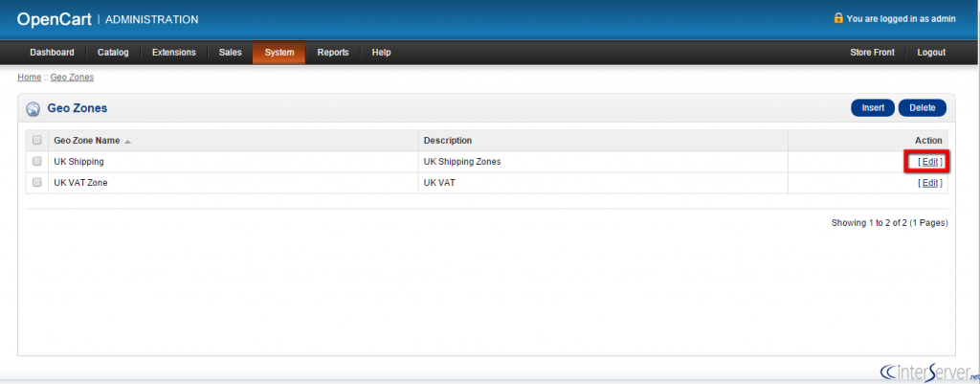The height and width of the screenshot is (384, 980).
Task: Click the sort arrow beside Geo Zone Name
Action: coord(127,142)
